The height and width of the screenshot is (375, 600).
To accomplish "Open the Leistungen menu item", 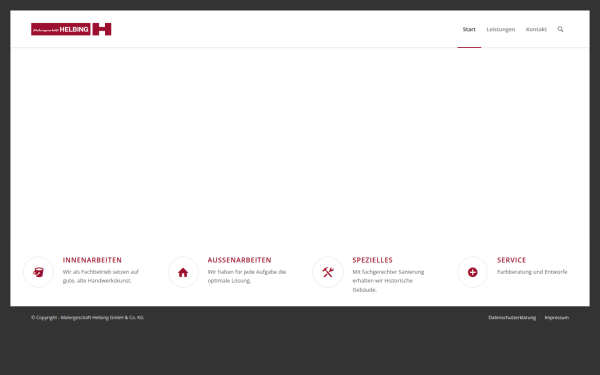I will click(501, 29).
